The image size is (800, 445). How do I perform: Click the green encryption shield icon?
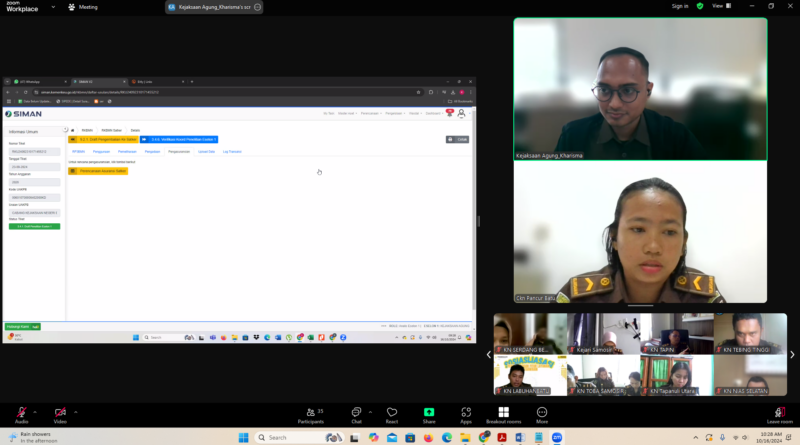(700, 6)
